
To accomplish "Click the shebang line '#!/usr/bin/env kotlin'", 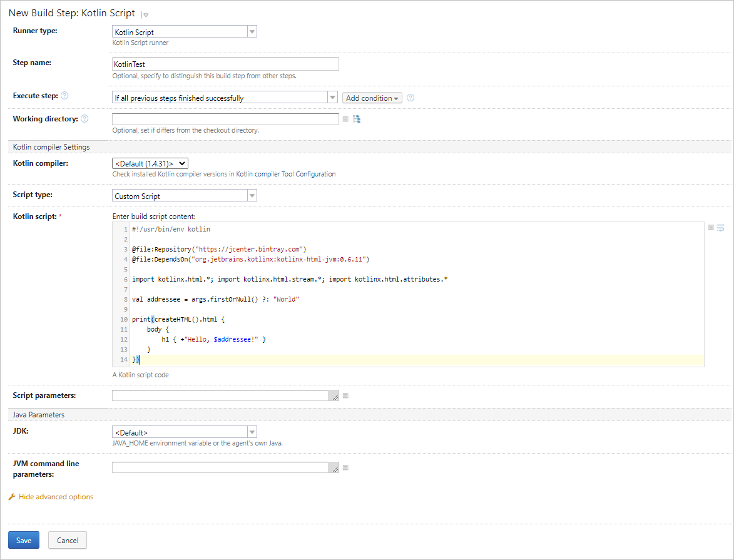I will click(x=171, y=230).
